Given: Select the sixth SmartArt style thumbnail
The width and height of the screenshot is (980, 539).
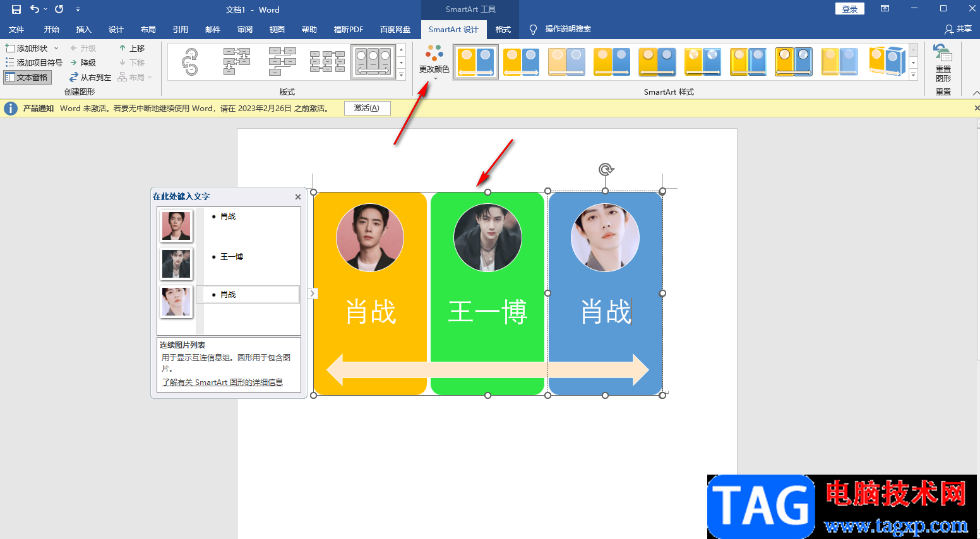Looking at the screenshot, I should click(x=703, y=62).
